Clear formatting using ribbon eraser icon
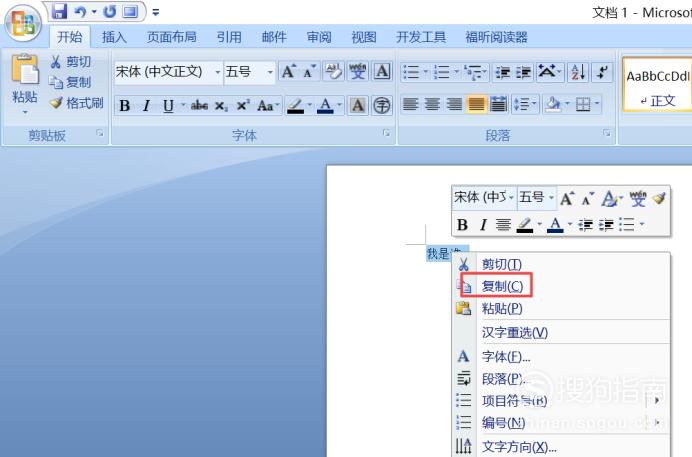 (334, 71)
